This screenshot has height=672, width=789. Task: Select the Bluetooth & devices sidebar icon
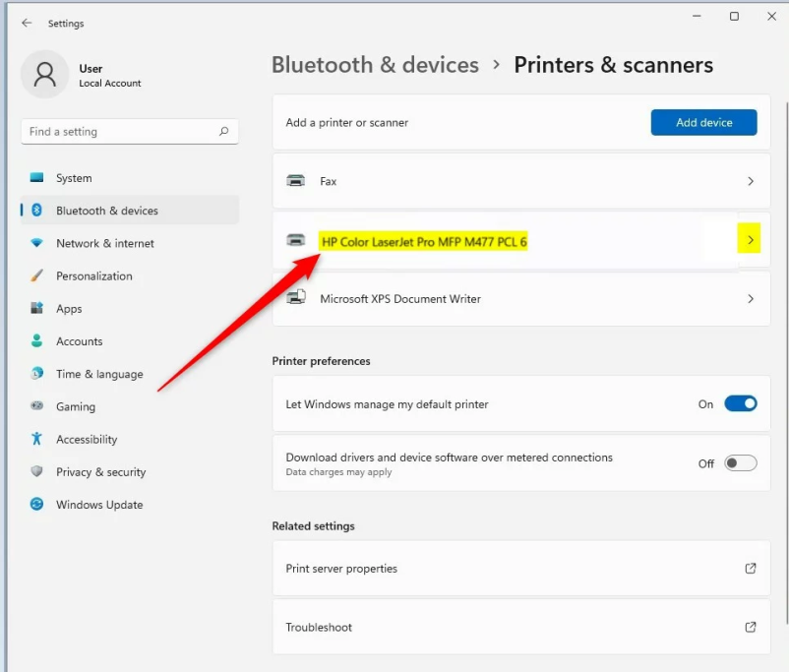[x=35, y=211]
